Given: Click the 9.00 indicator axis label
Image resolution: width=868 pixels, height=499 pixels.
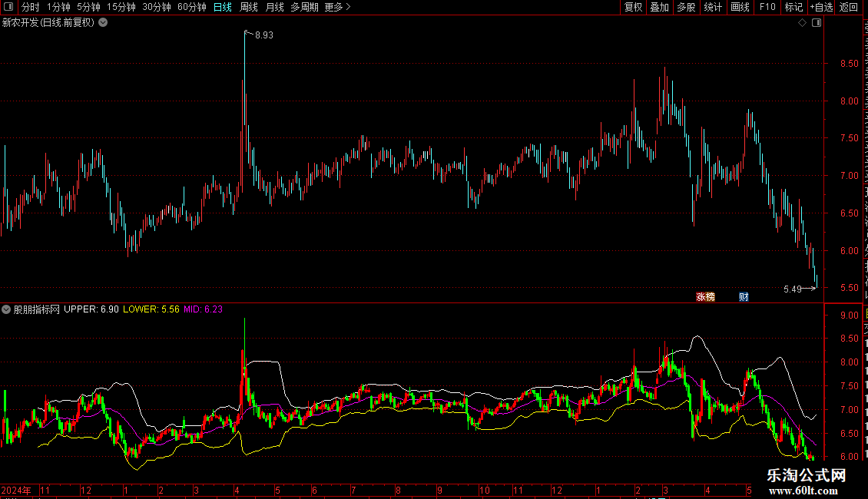Looking at the screenshot, I should point(849,316).
